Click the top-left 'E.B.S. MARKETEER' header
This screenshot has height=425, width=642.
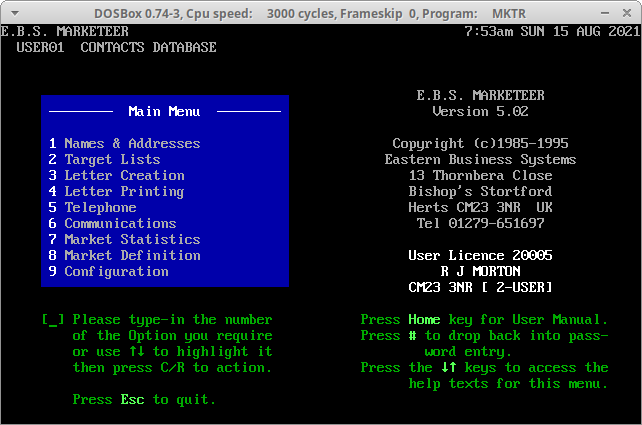(x=65, y=32)
